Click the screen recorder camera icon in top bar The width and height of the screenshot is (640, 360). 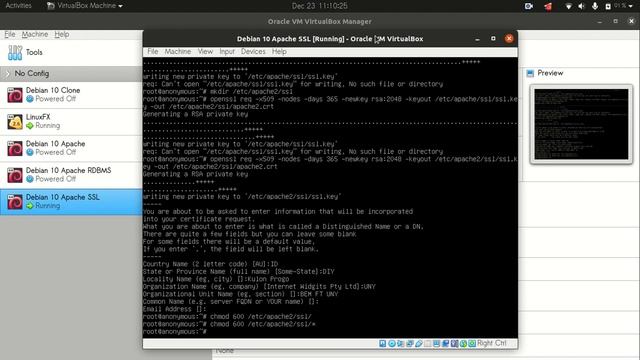point(529,6)
